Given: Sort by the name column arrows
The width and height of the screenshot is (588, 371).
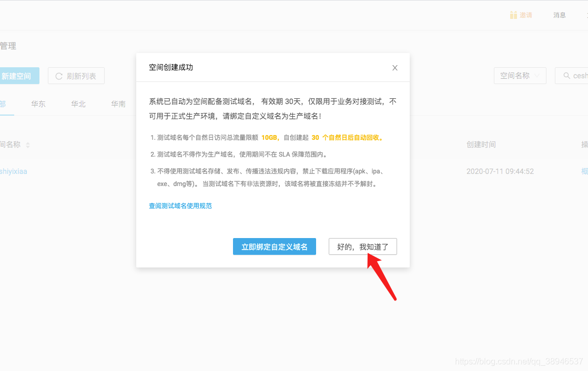Looking at the screenshot, I should [28, 145].
